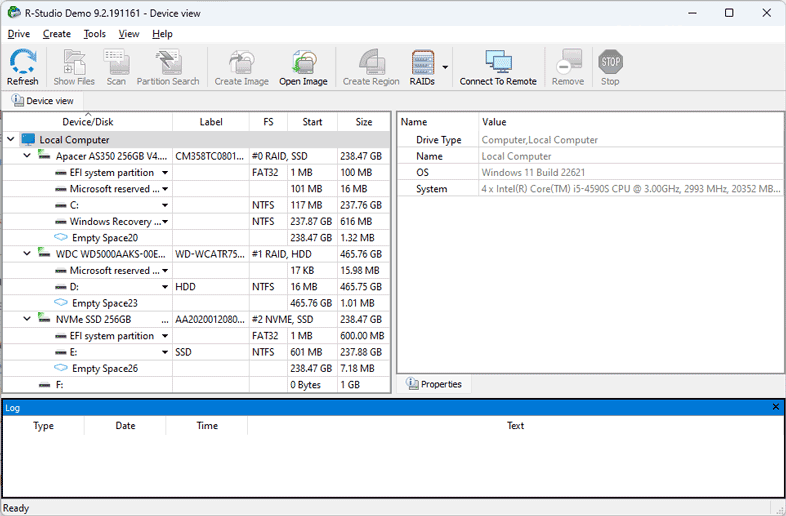The image size is (786, 516).
Task: Close the Log panel with its X
Action: (776, 407)
